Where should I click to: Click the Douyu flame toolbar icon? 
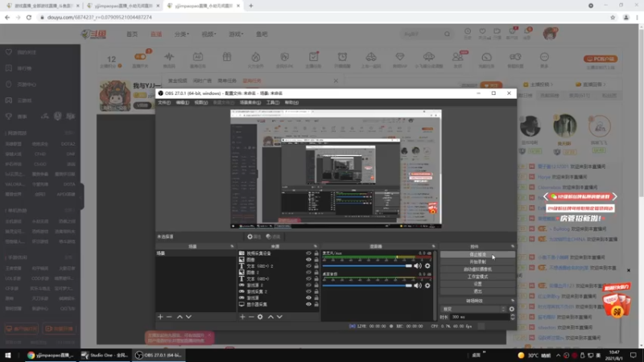(255, 56)
